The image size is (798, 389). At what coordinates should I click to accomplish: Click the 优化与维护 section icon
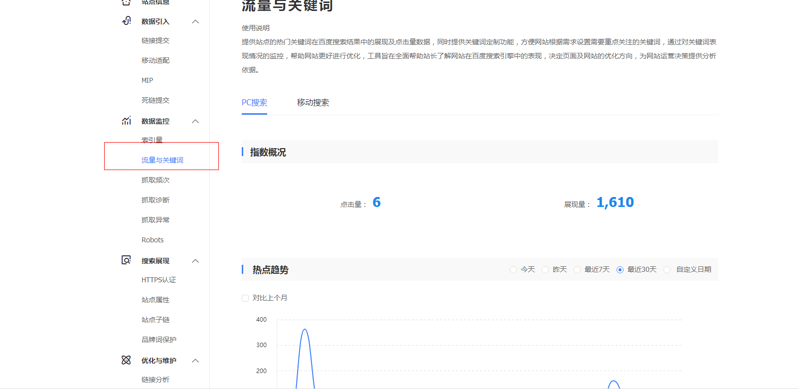(126, 360)
